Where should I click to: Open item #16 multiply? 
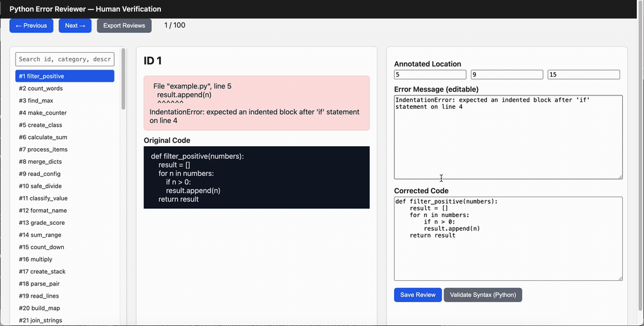65,260
